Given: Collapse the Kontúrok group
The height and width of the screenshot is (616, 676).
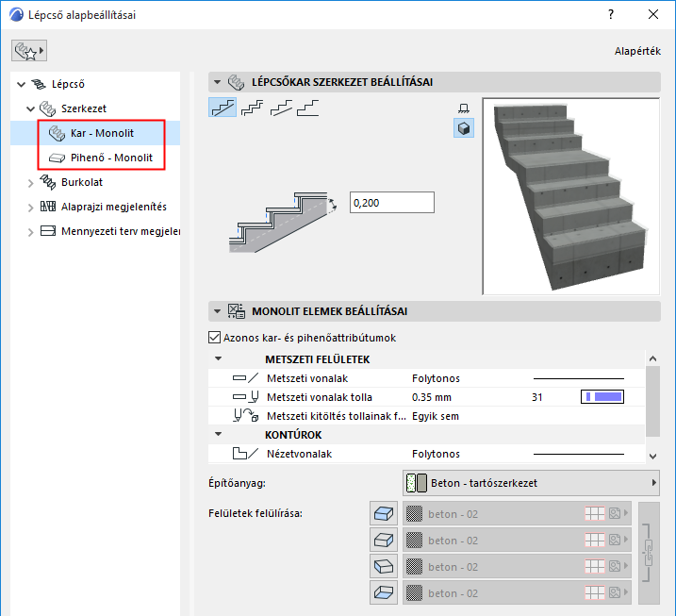Looking at the screenshot, I should pyautogui.click(x=219, y=434).
